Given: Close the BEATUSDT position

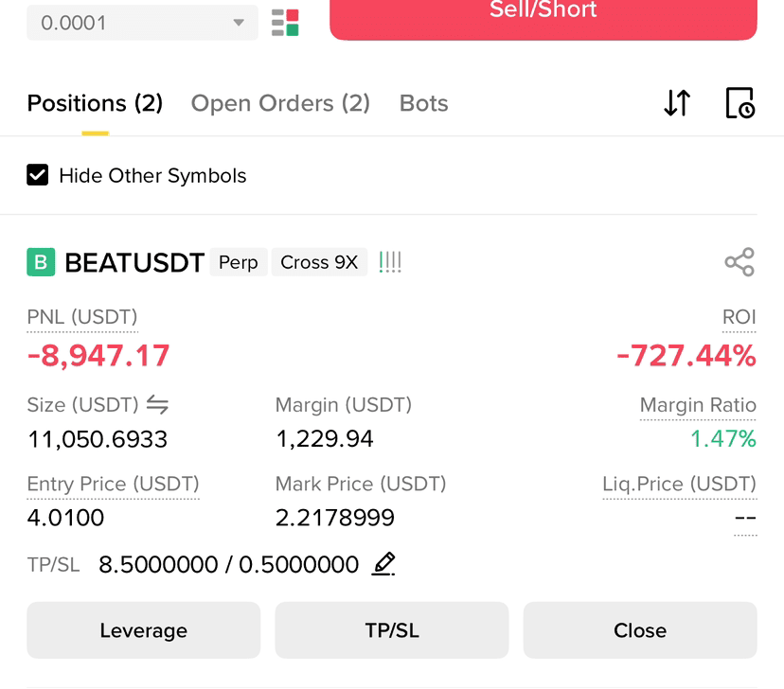Looking at the screenshot, I should coord(640,630).
